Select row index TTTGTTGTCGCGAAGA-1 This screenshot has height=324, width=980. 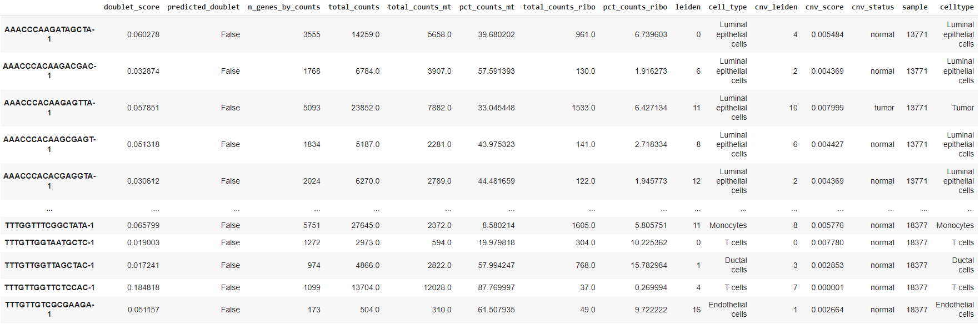[x=49, y=310]
